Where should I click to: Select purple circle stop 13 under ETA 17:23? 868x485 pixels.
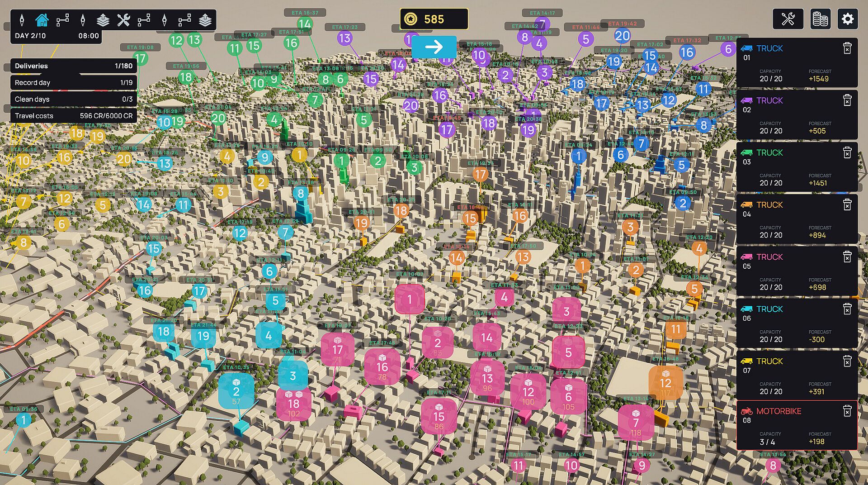pos(344,38)
